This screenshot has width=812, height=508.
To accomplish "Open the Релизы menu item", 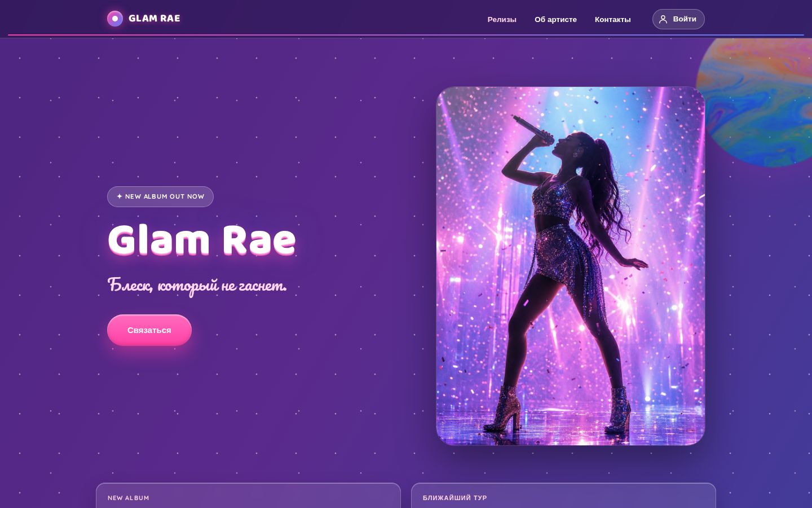I will pos(502,19).
